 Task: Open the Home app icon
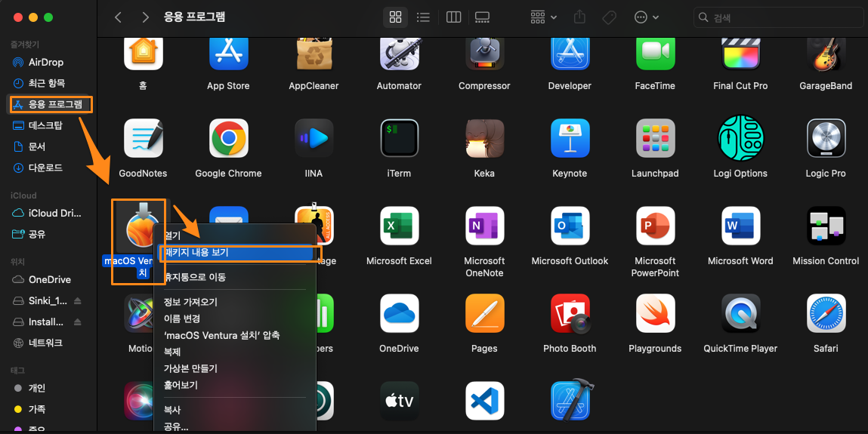(x=143, y=53)
